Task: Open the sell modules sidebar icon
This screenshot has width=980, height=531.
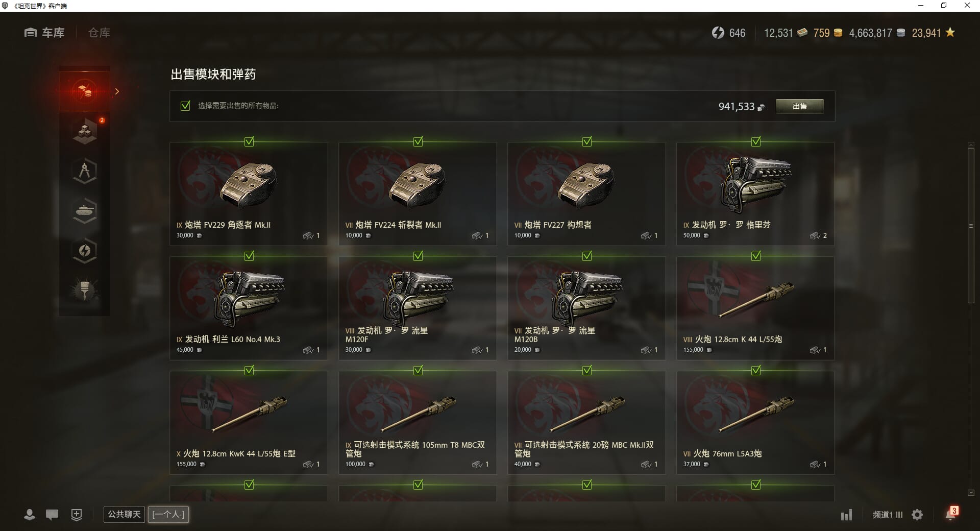Action: click(x=85, y=91)
